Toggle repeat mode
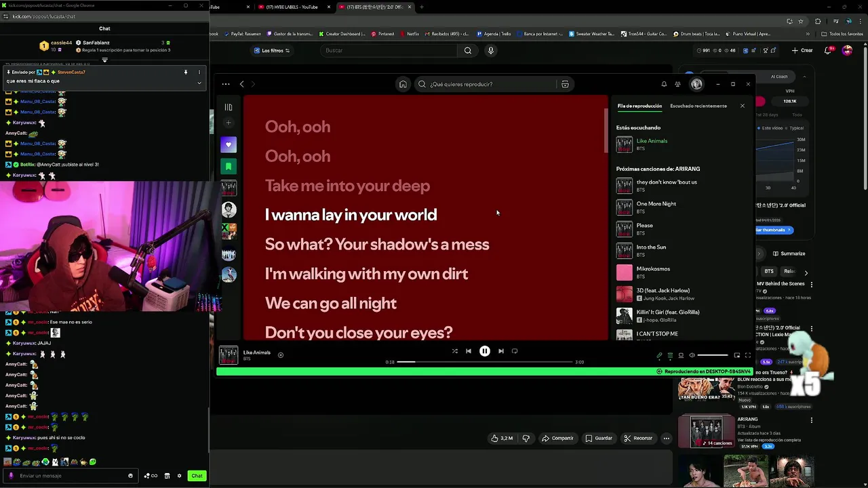Viewport: 868px width, 488px height. 515,351
